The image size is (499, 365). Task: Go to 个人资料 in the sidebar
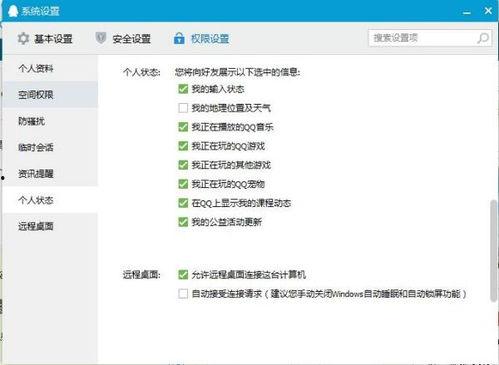[x=50, y=68]
